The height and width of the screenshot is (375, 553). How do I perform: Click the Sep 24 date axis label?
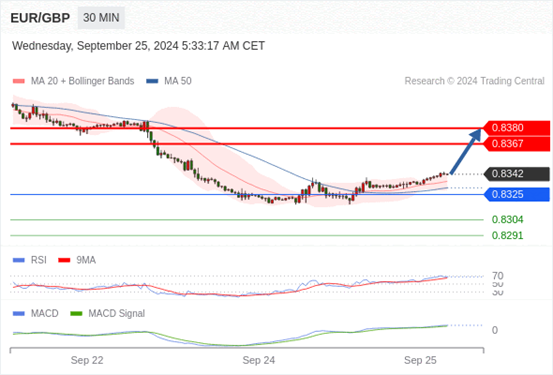click(259, 361)
